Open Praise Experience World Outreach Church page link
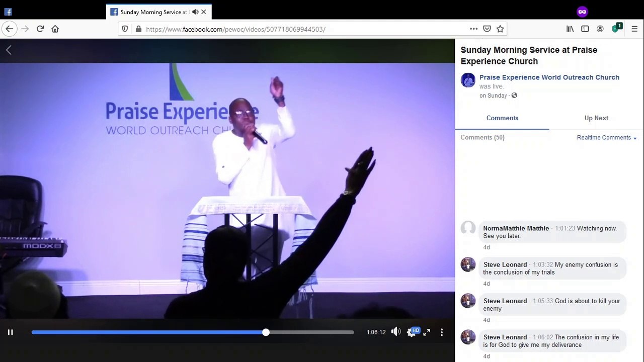 [x=549, y=77]
